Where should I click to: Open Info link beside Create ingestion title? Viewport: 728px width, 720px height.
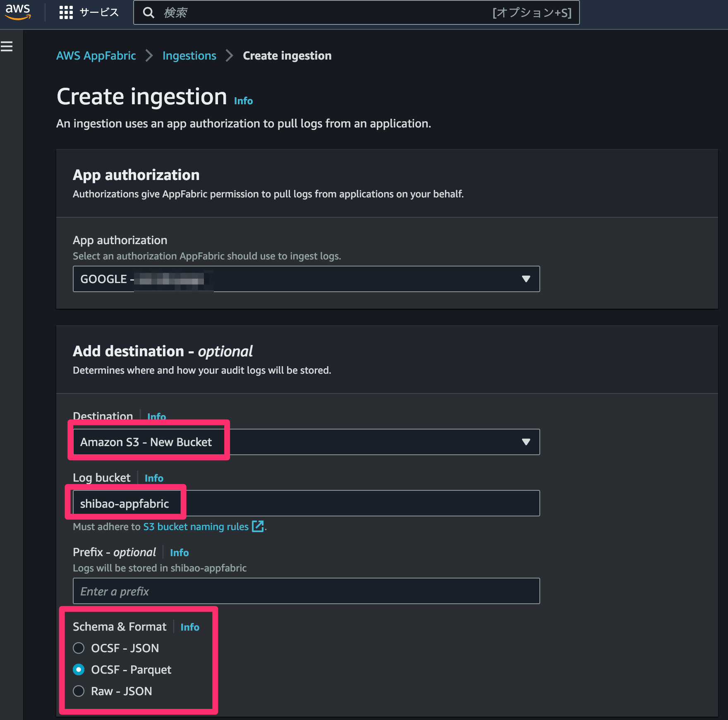coord(243,101)
